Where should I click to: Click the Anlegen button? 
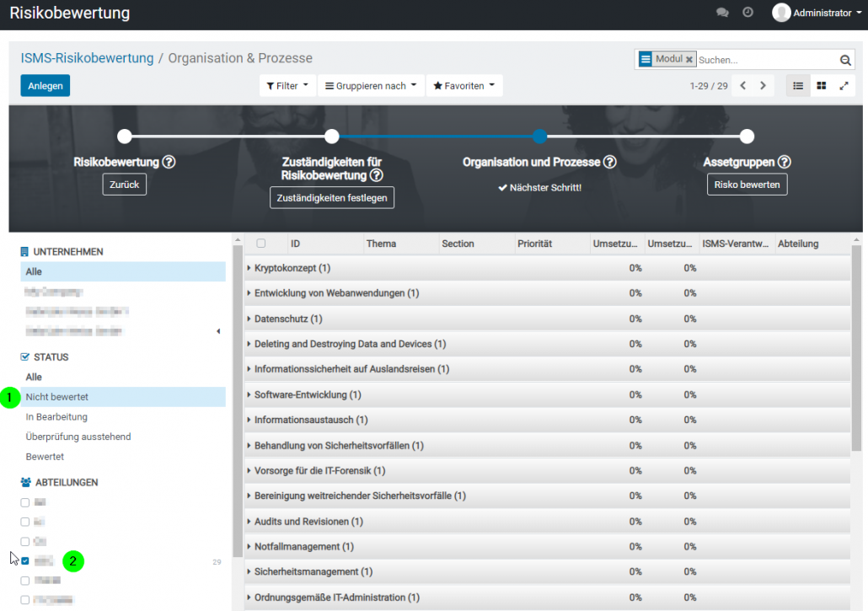[x=45, y=86]
